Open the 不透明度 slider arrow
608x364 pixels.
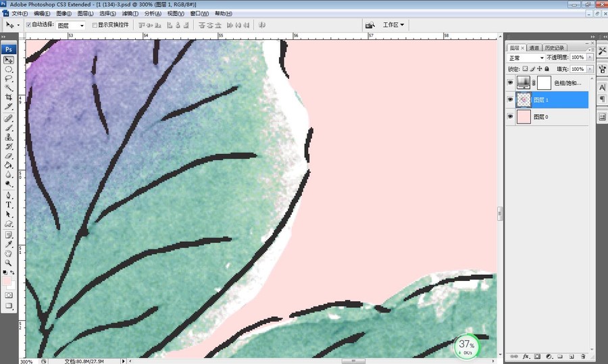[590, 57]
